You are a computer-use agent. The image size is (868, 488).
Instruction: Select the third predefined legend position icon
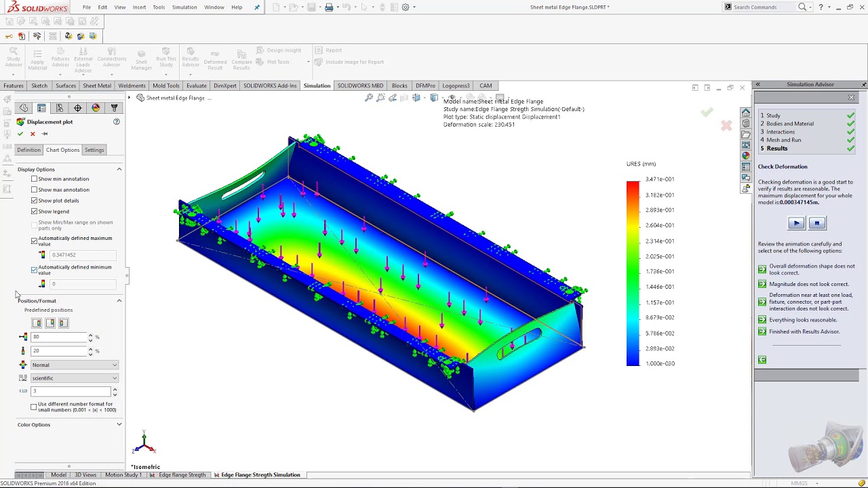pyautogui.click(x=64, y=323)
